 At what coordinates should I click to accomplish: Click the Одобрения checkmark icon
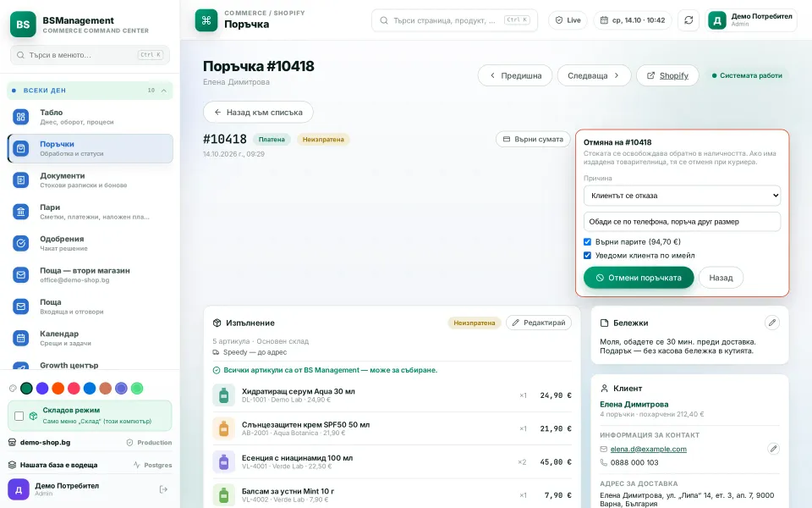pyautogui.click(x=20, y=243)
